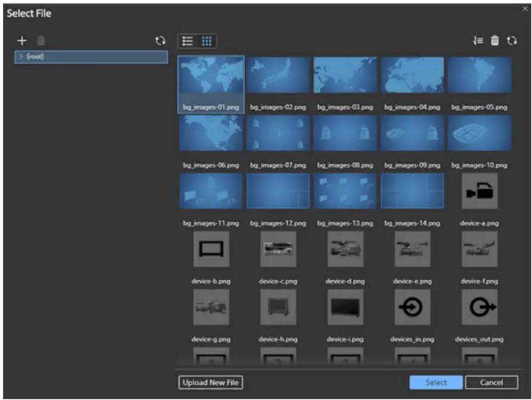Pick device-d.png camcorder icon
The height and width of the screenshot is (400, 532).
(x=346, y=249)
